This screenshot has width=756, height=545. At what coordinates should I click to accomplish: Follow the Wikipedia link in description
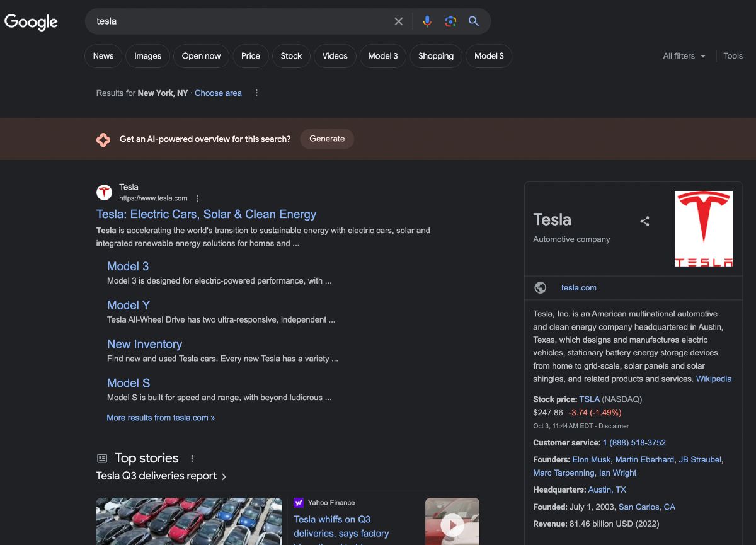click(714, 379)
